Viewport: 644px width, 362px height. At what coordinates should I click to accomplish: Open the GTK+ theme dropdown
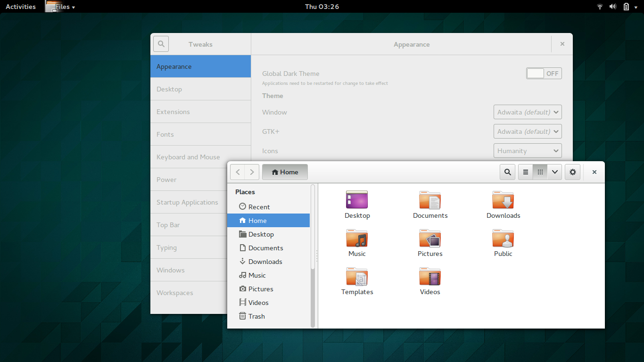click(527, 131)
